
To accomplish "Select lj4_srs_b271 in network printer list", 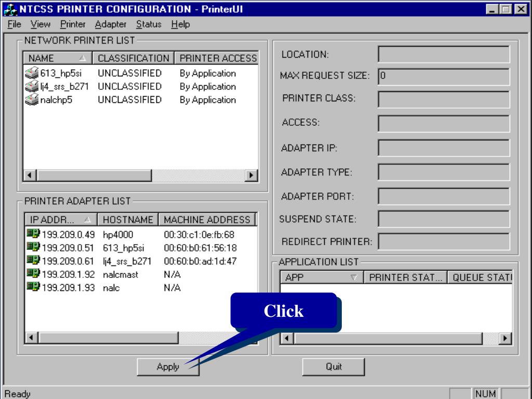I will [x=64, y=87].
